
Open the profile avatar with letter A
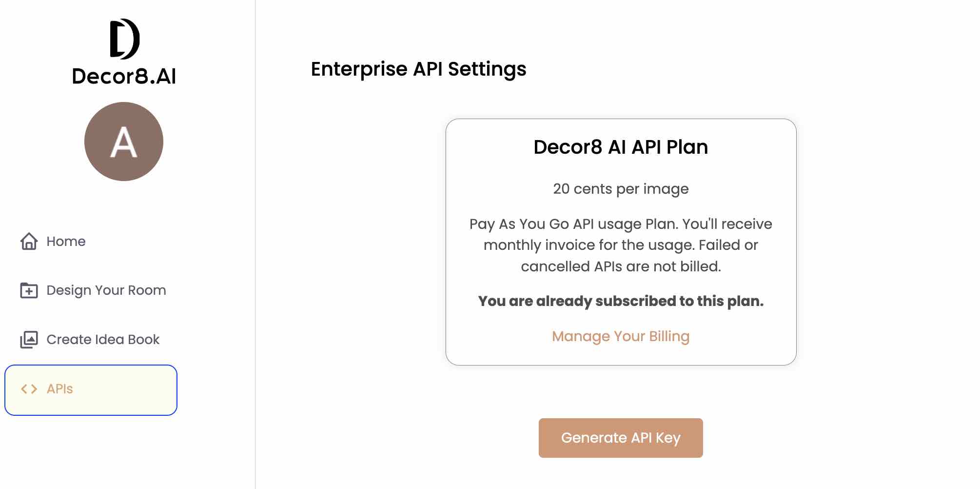(x=124, y=142)
